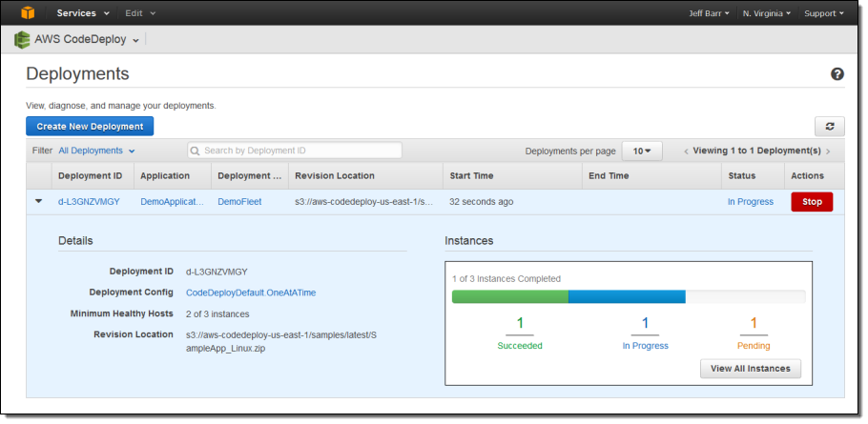Change the All Deployments filter
This screenshot has width=868, height=424.
coord(96,151)
